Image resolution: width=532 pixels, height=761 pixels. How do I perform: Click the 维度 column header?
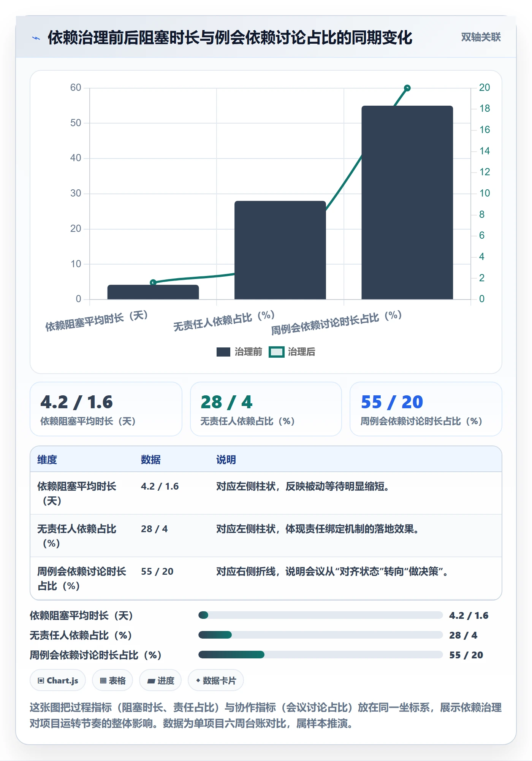(47, 460)
